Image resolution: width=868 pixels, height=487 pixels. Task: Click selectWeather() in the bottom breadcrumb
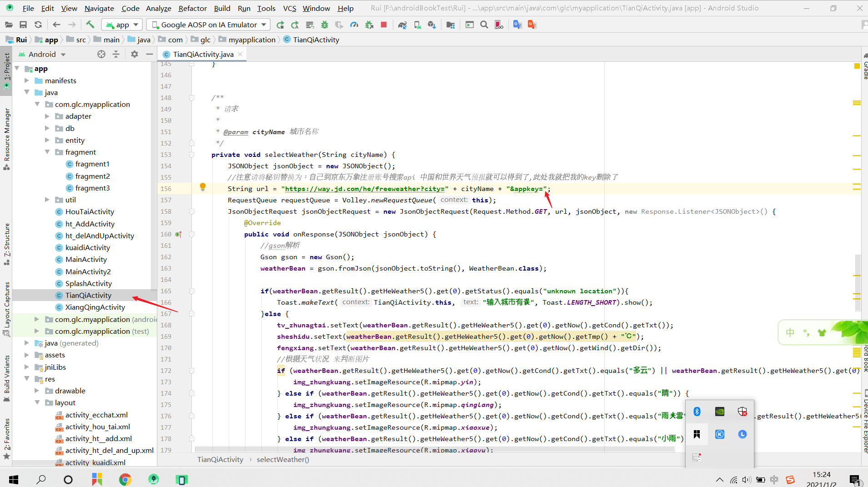tap(283, 459)
